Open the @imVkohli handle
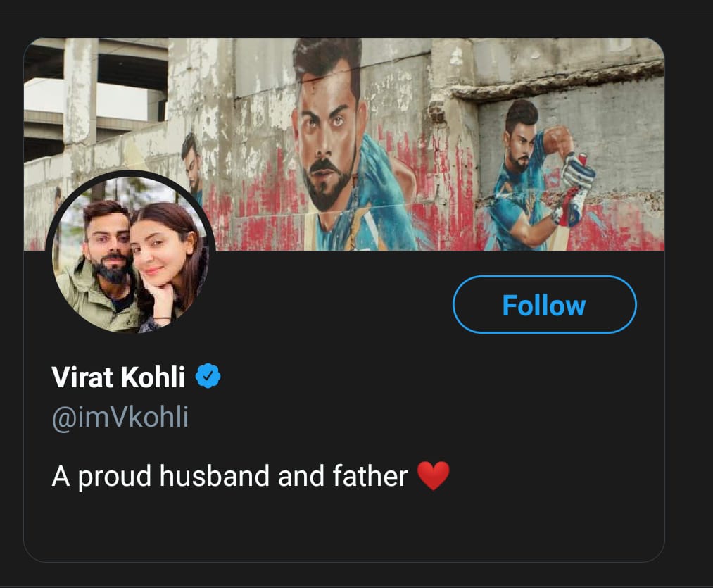This screenshot has width=713, height=588. 120,417
